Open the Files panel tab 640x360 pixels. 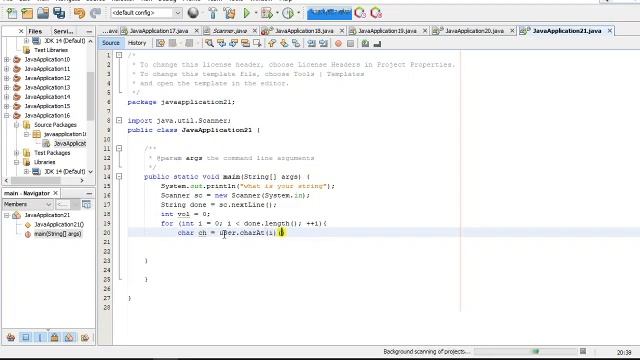[x=35, y=31]
